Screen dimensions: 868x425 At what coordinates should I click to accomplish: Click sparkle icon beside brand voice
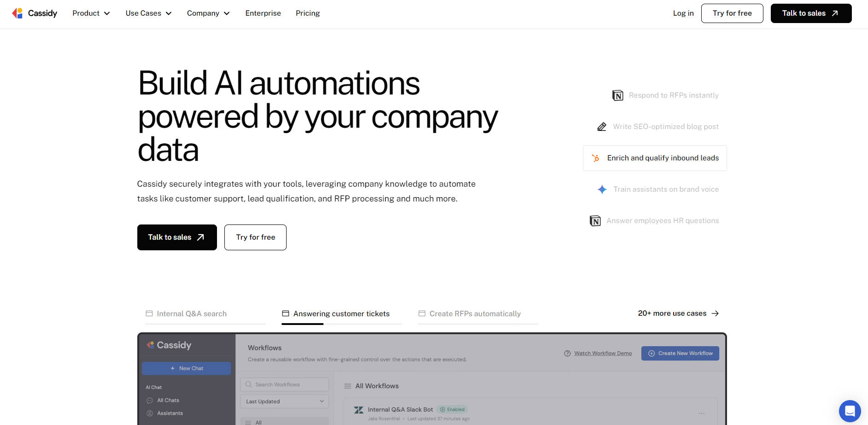[602, 189]
